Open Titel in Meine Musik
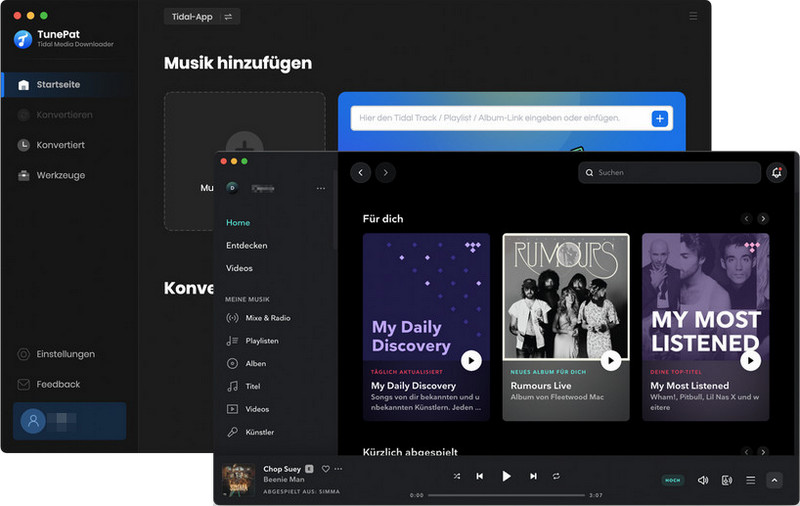Image resolution: width=800 pixels, height=506 pixels. click(243, 386)
